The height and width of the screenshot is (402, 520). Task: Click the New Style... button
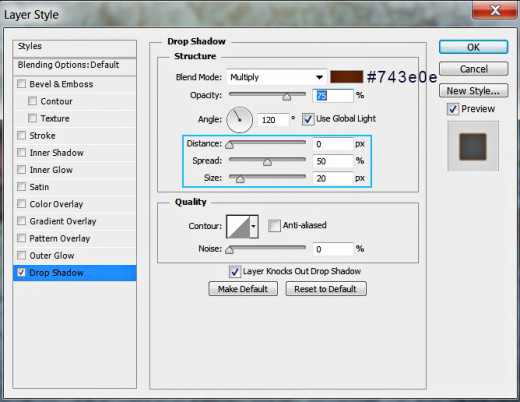tap(473, 91)
